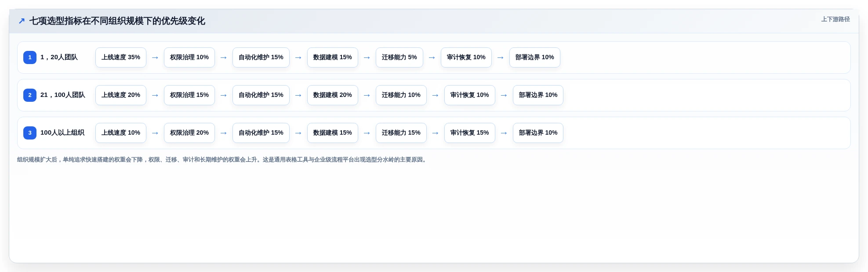Select 自动化维护 15% in 100人以上组织 row
868x272 pixels.
click(x=261, y=133)
